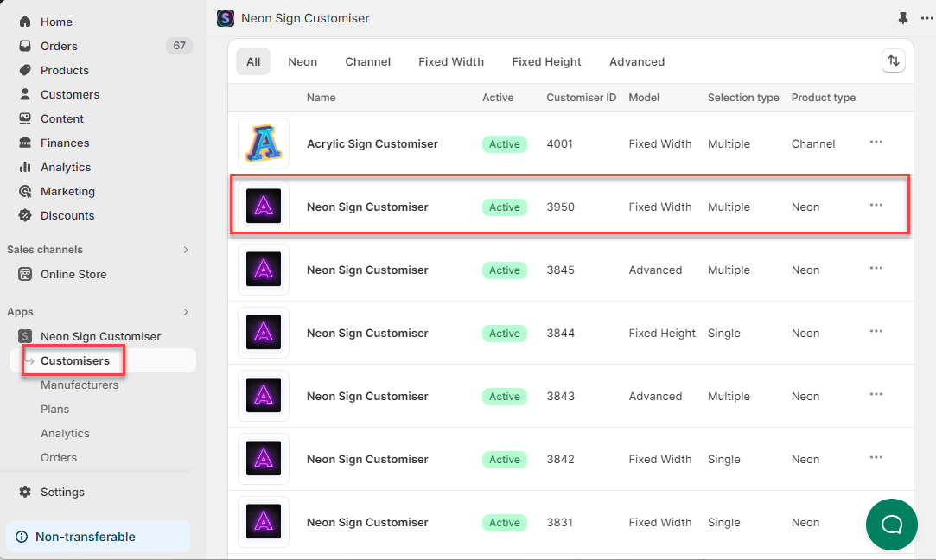Open Analytics bar chart icon in main menu
The width and height of the screenshot is (936, 560).
tap(25, 167)
